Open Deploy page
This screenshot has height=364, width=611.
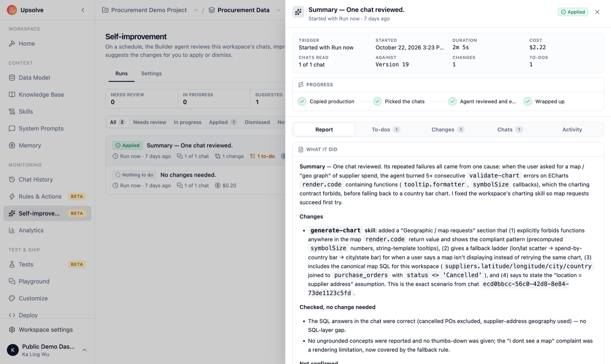[47, 315]
